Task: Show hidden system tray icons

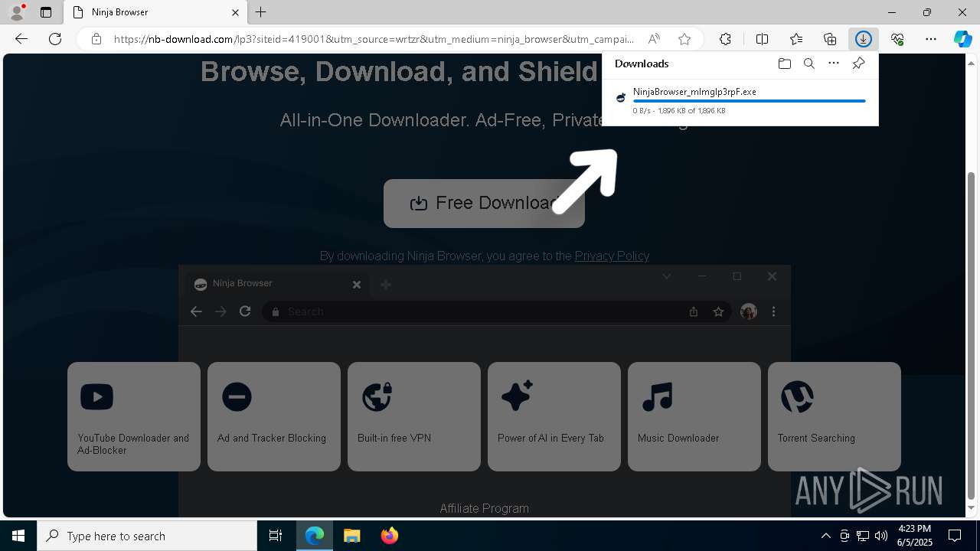Action: pos(825,536)
